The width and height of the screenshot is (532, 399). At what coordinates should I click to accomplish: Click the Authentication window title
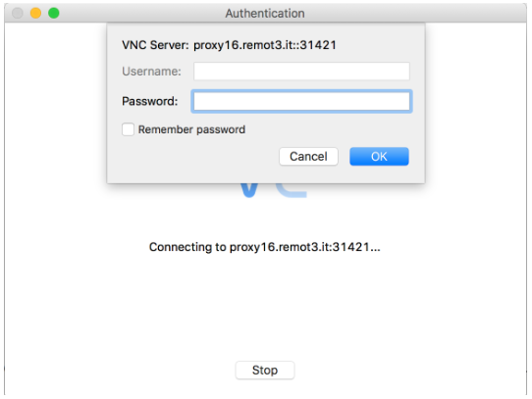point(265,14)
